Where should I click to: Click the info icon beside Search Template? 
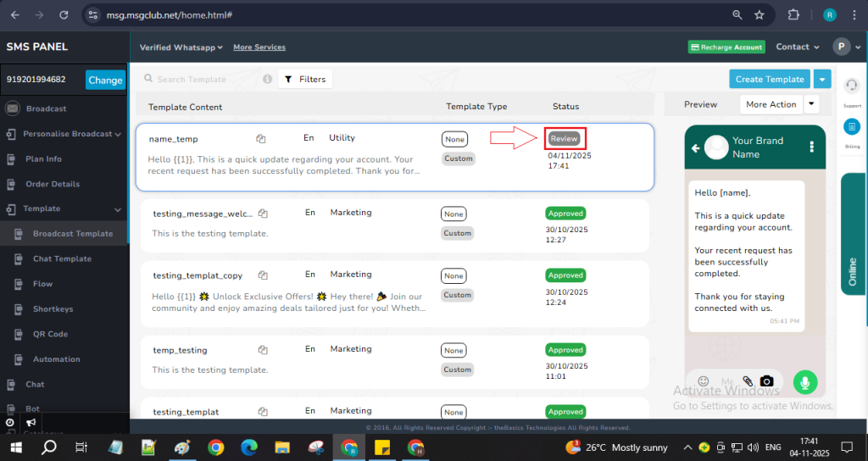click(x=267, y=79)
